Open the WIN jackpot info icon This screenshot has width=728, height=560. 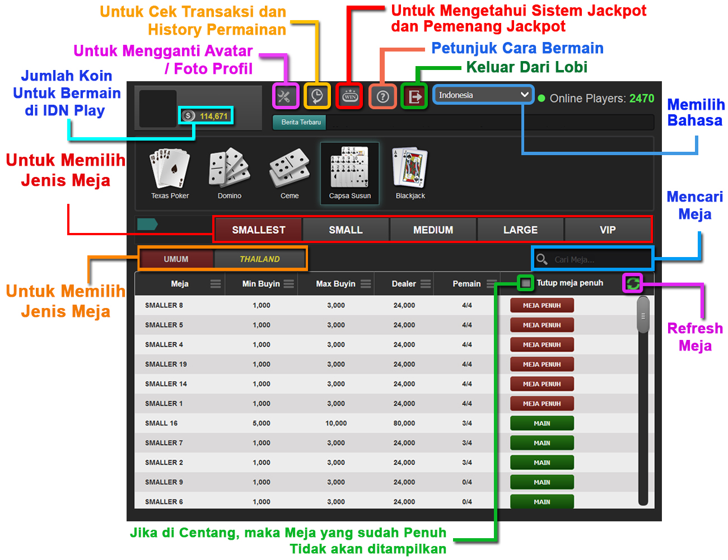[x=350, y=96]
